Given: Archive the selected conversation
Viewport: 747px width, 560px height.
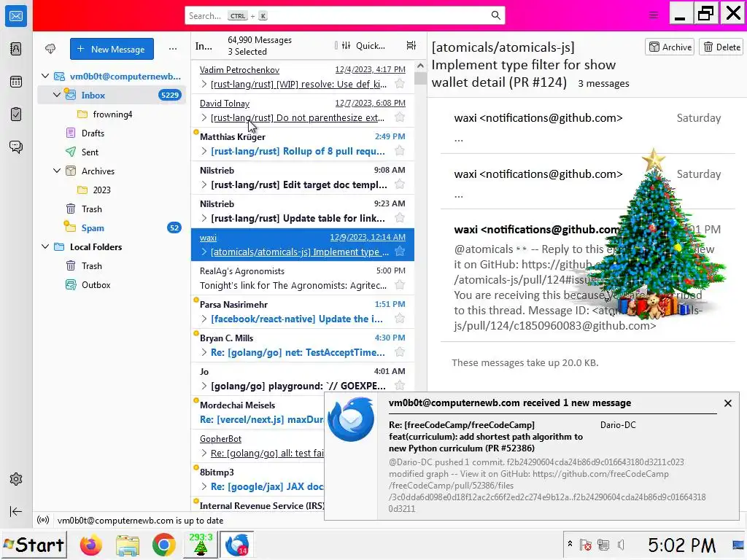Looking at the screenshot, I should click(x=670, y=47).
